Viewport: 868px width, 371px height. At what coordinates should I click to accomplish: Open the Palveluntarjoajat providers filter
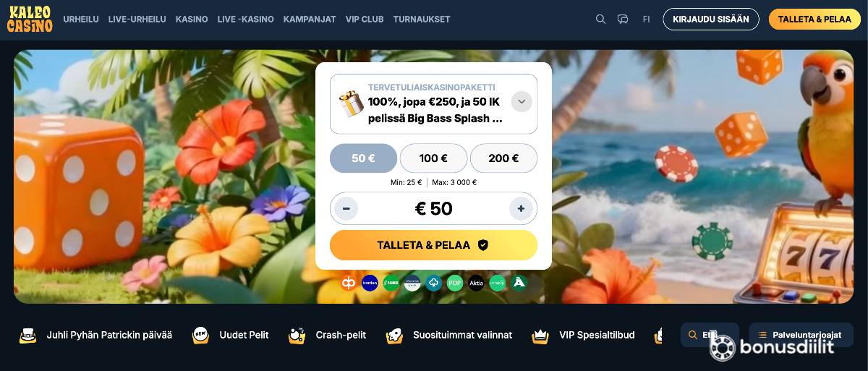pyautogui.click(x=801, y=335)
